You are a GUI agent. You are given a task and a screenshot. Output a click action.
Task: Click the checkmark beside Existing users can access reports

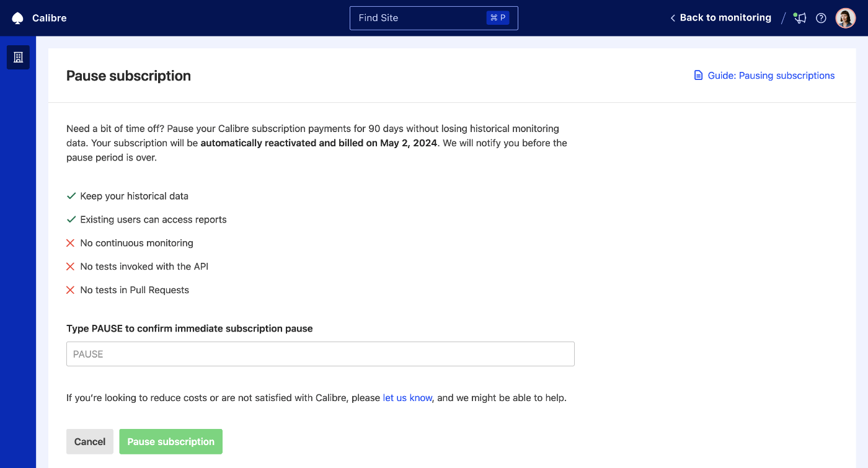(70, 219)
